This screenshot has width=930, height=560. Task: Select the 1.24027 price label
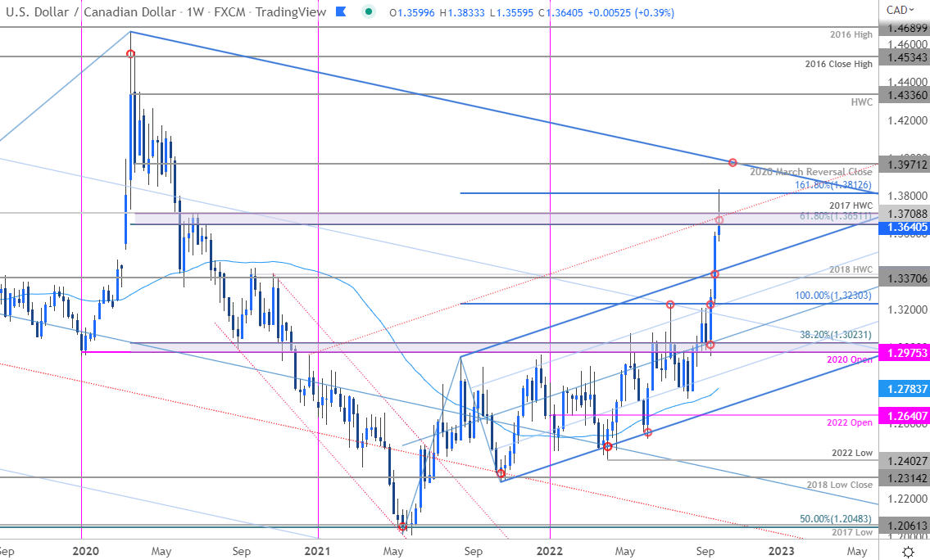904,460
